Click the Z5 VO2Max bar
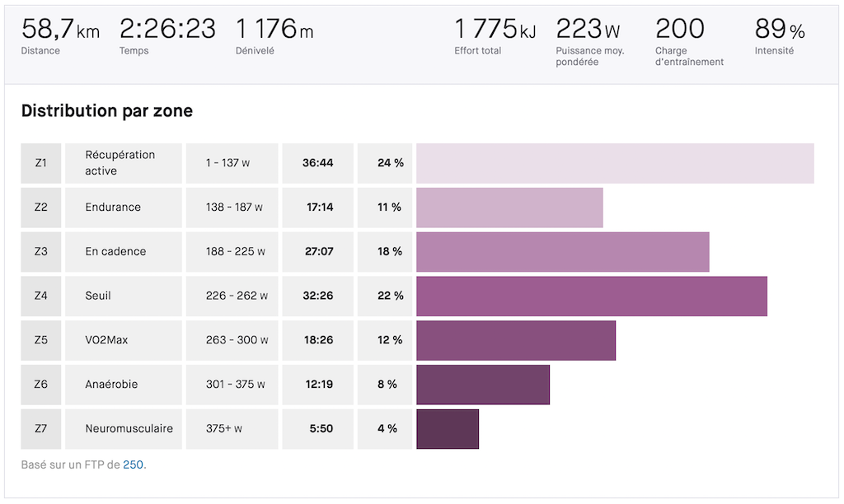The image size is (844, 504). click(516, 340)
